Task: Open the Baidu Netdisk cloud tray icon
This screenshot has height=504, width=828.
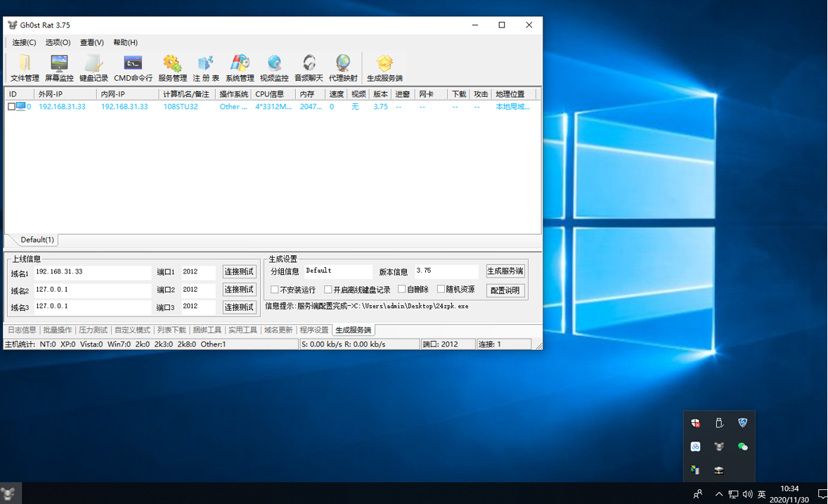Action: point(695,446)
